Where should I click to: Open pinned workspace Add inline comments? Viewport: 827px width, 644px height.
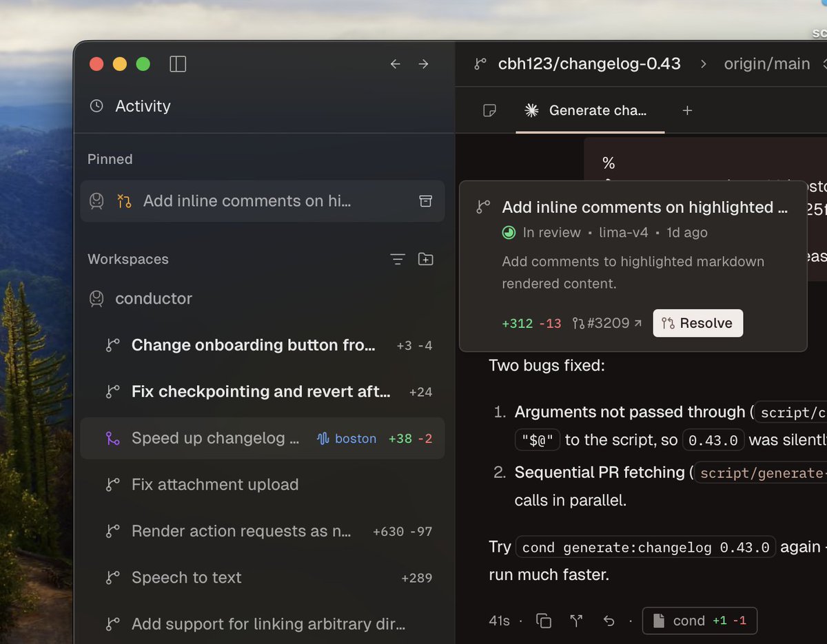pyautogui.click(x=262, y=201)
